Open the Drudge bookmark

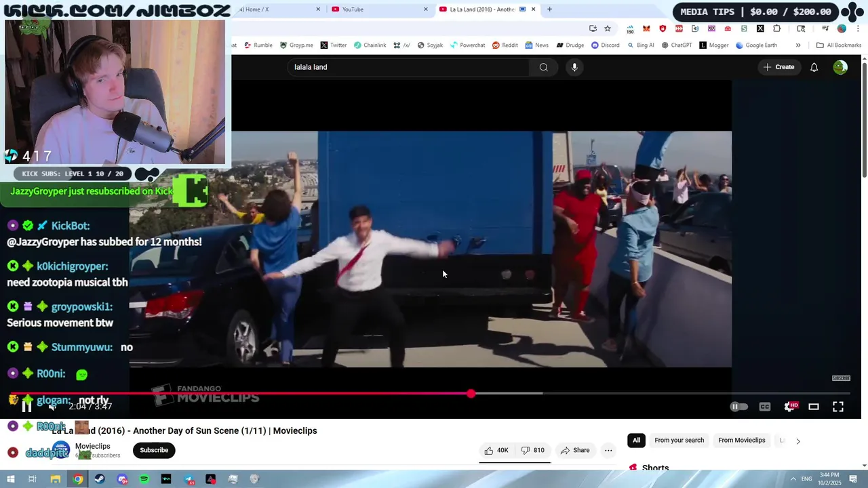pyautogui.click(x=570, y=45)
